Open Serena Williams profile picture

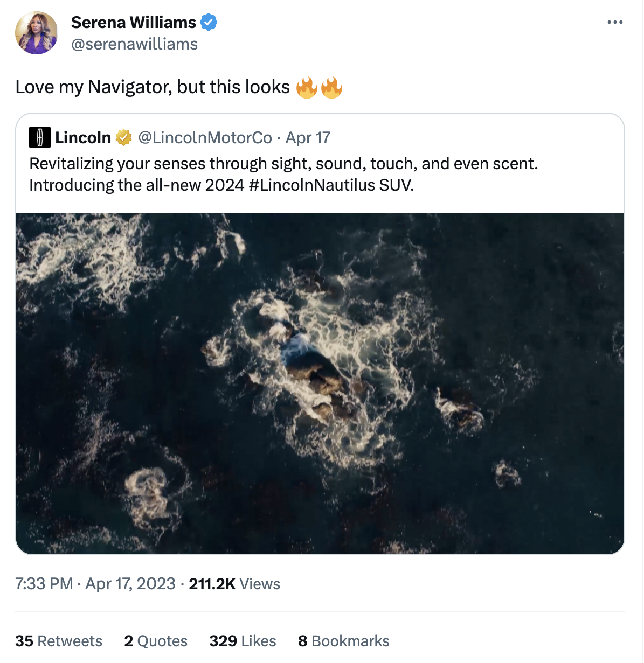[36, 33]
